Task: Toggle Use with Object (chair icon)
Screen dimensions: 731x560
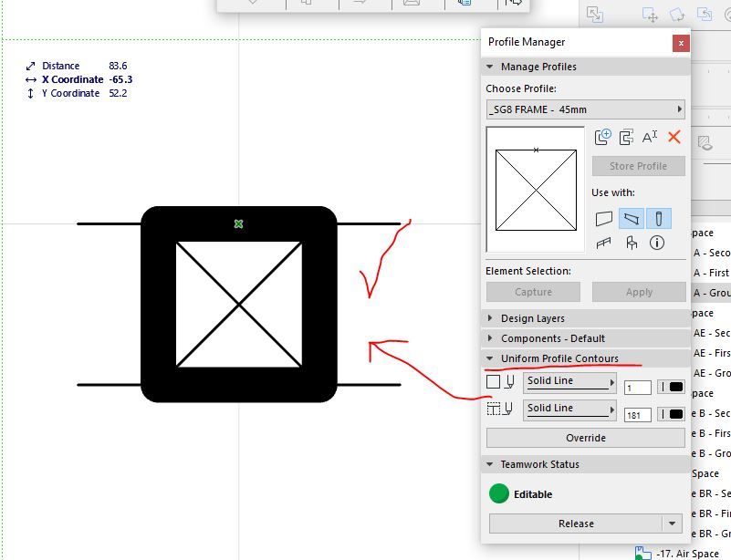Action: pyautogui.click(x=632, y=243)
